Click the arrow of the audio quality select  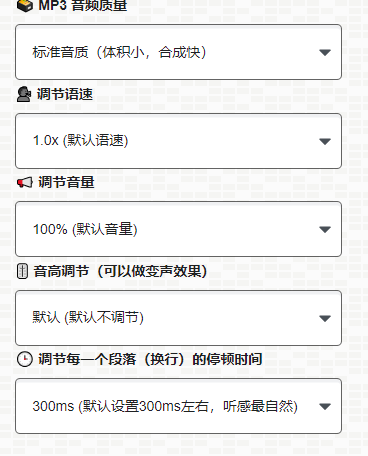(325, 52)
